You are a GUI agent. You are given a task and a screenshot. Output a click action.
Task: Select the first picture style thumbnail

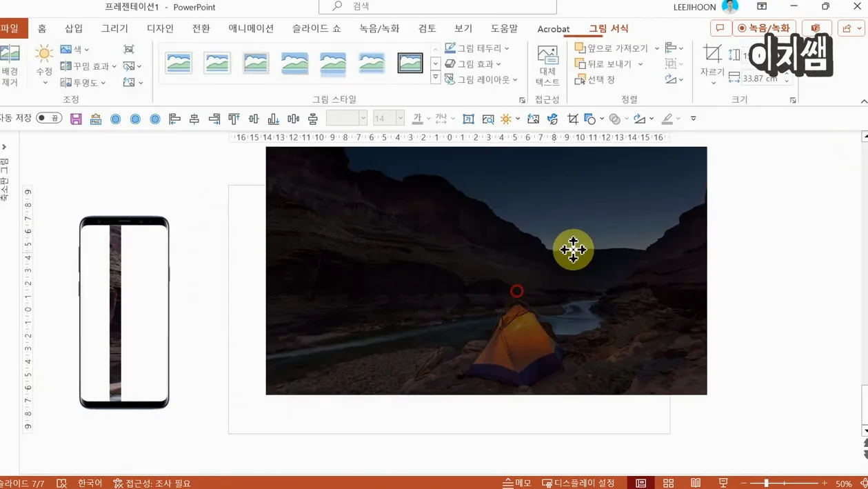pyautogui.click(x=179, y=63)
